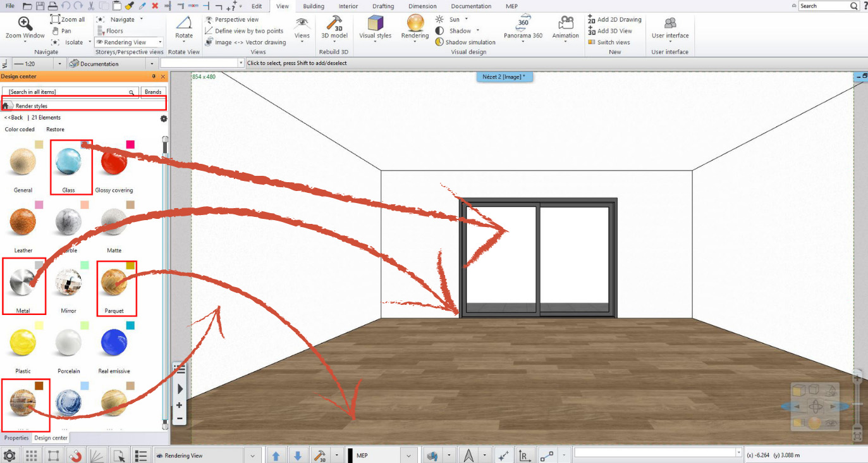Toggle Shadow simulation
Viewport: 868px width, 463px height.
click(x=465, y=42)
